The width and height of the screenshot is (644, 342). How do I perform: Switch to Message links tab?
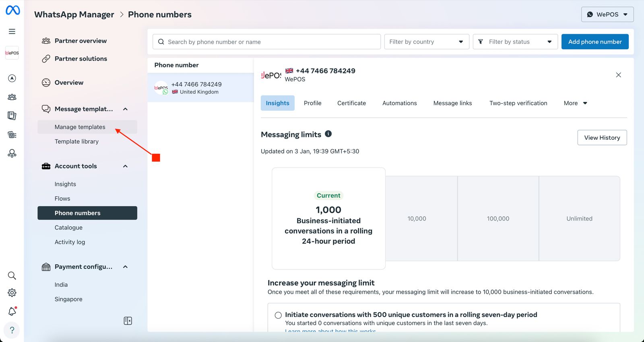click(453, 103)
